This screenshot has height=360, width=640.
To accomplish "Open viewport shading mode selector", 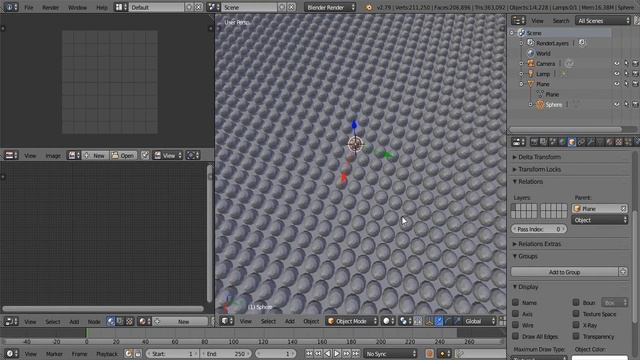I will point(388,321).
